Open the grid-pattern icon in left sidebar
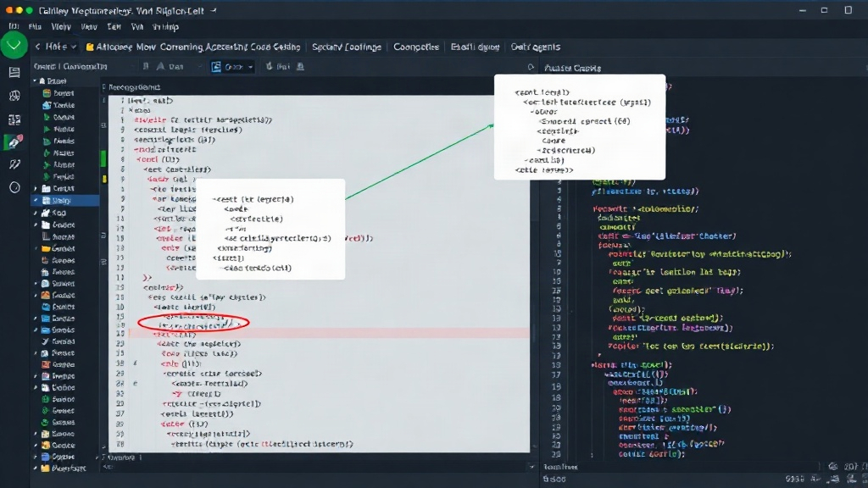Screen dimensions: 868x488 click(14, 119)
